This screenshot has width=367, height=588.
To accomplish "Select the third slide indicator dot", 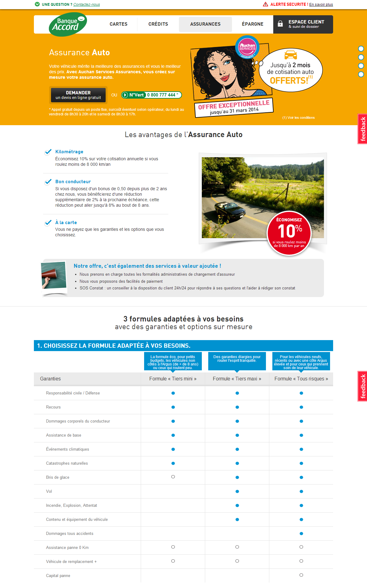I will pos(361,66).
